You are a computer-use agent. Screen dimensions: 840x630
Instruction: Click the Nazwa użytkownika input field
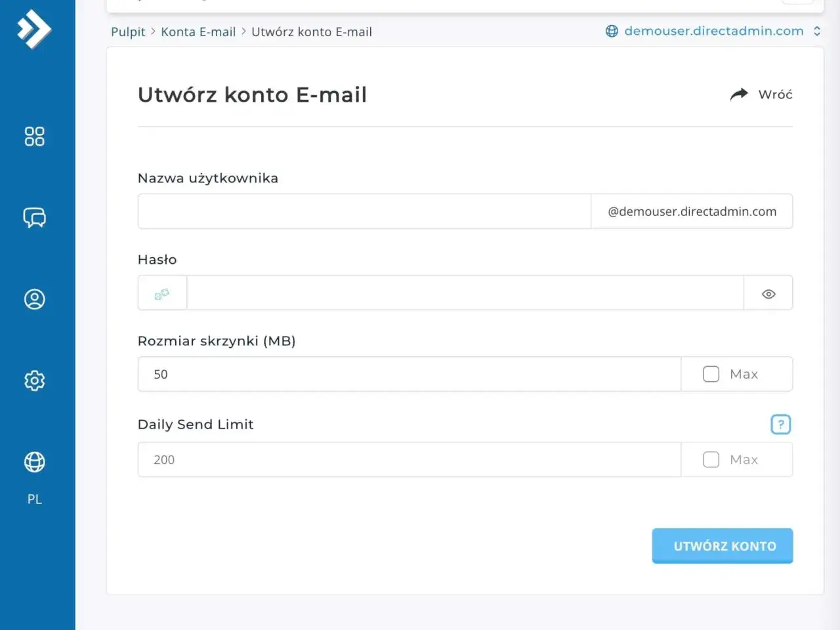point(364,211)
